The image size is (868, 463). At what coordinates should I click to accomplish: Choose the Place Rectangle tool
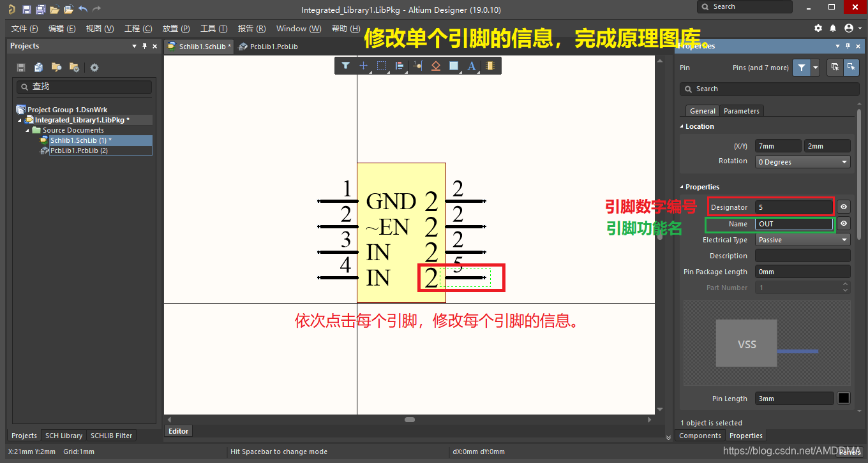454,66
